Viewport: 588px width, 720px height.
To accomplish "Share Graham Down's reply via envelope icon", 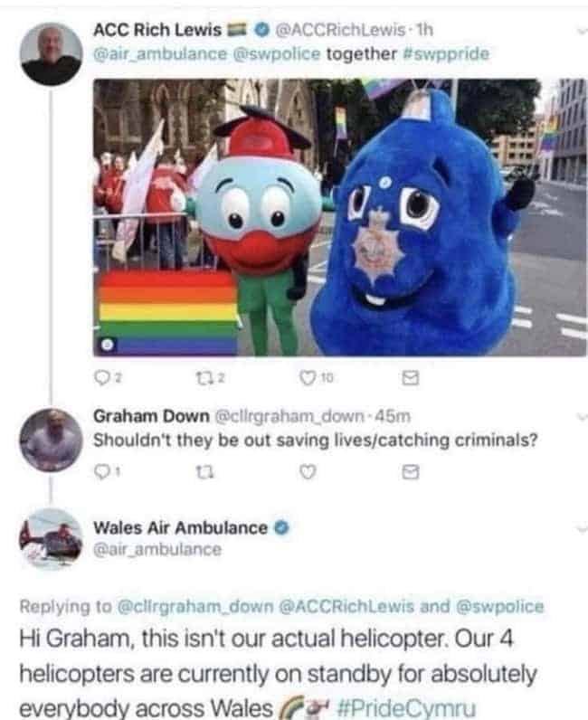I will [410, 471].
